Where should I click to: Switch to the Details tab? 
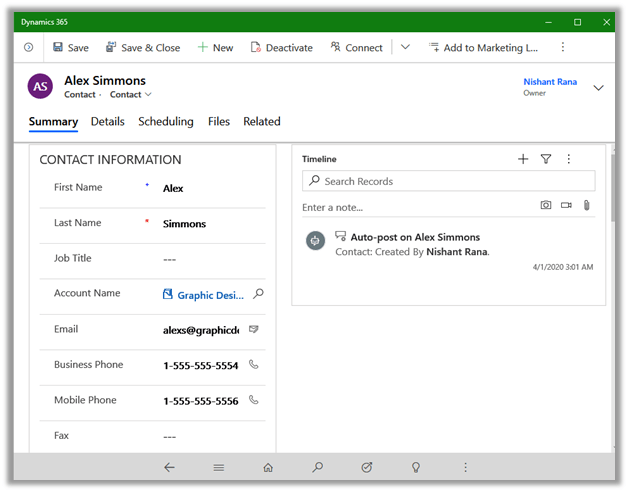[107, 122]
